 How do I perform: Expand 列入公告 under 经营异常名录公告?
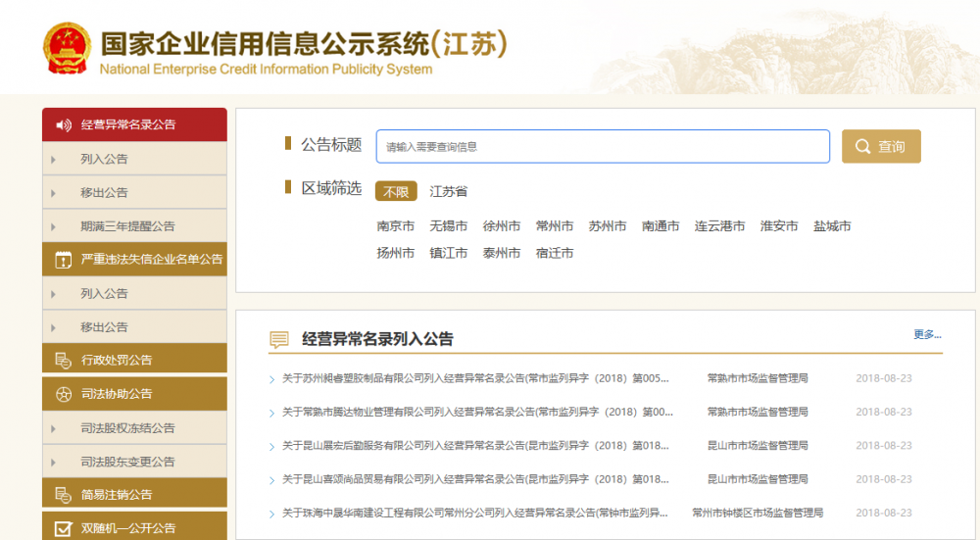point(104,159)
